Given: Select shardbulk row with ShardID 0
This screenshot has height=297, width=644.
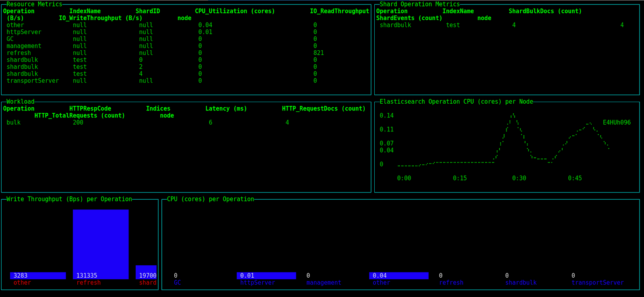Looking at the screenshot, I should click(186, 60).
